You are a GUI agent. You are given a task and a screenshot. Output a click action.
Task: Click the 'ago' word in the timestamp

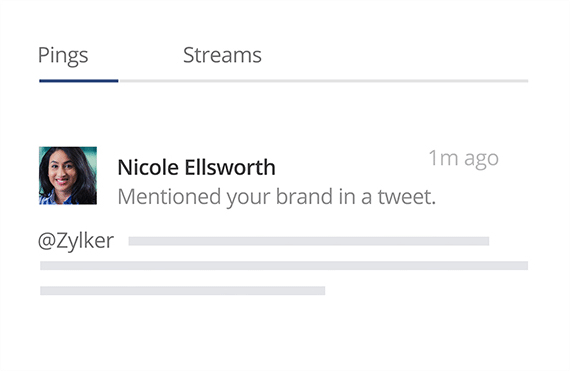[481, 160]
